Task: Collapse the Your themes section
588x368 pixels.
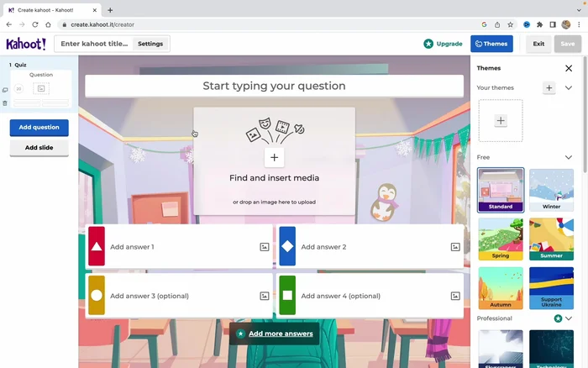Action: click(569, 87)
